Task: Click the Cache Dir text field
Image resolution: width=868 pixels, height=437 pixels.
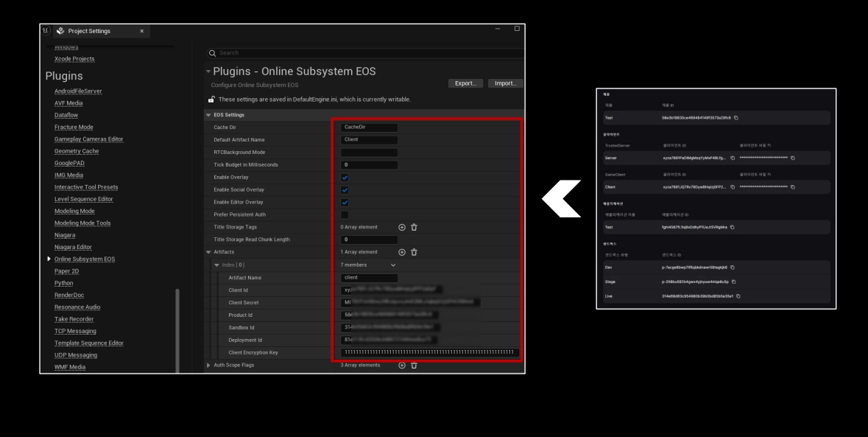Action: pos(370,127)
